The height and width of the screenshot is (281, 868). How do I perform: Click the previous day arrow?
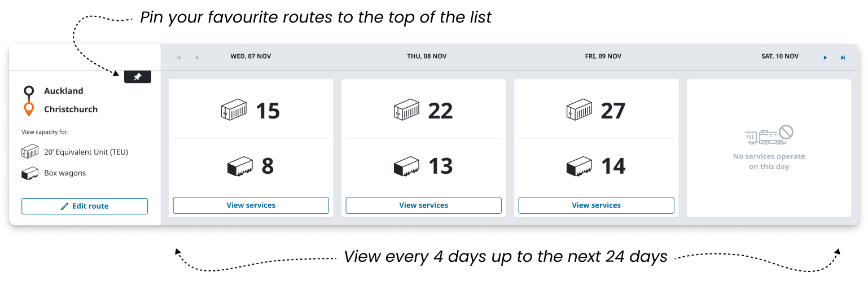coord(196,58)
